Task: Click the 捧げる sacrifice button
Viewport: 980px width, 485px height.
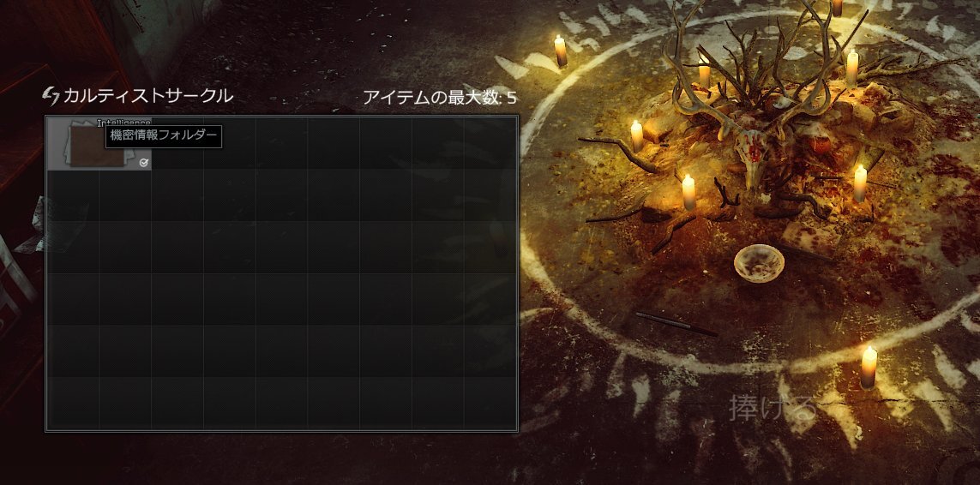Action: pos(773,408)
